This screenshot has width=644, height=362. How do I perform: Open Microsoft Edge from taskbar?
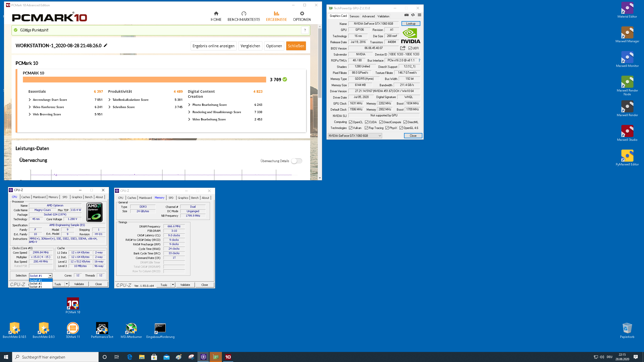pyautogui.click(x=130, y=357)
